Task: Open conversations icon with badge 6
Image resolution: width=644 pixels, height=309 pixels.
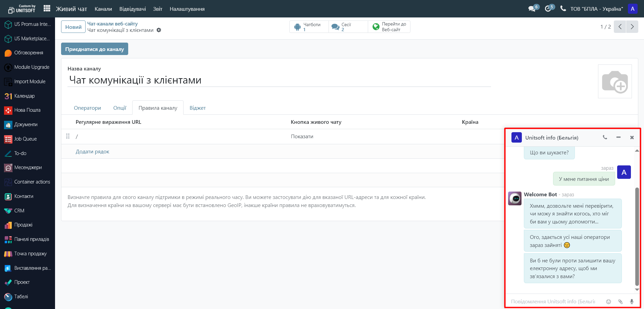Action: pos(532,9)
